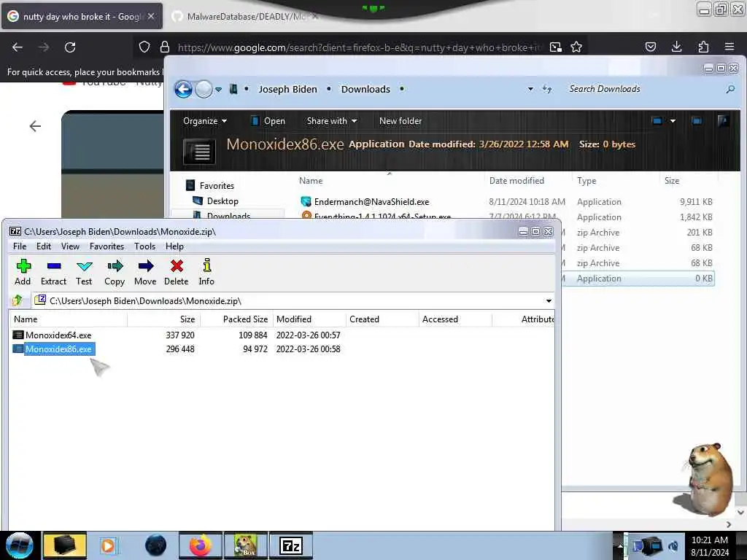Click Open button in Explorer toolbar
The image size is (747, 560).
coord(268,121)
